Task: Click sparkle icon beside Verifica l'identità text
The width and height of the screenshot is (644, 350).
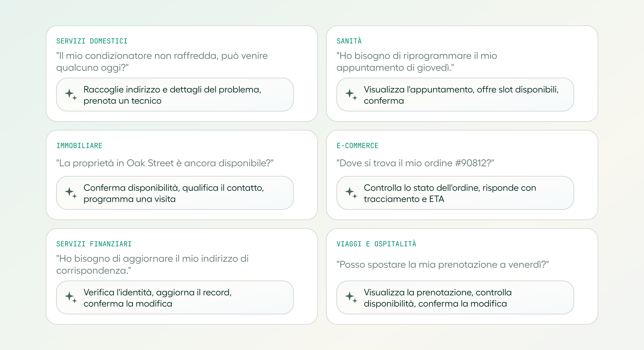Action: point(71,297)
